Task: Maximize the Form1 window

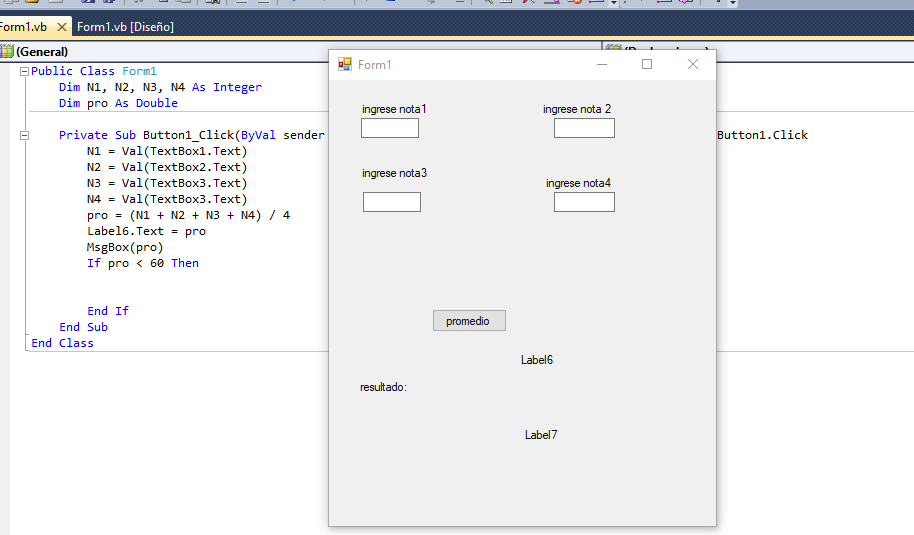Action: click(x=647, y=64)
